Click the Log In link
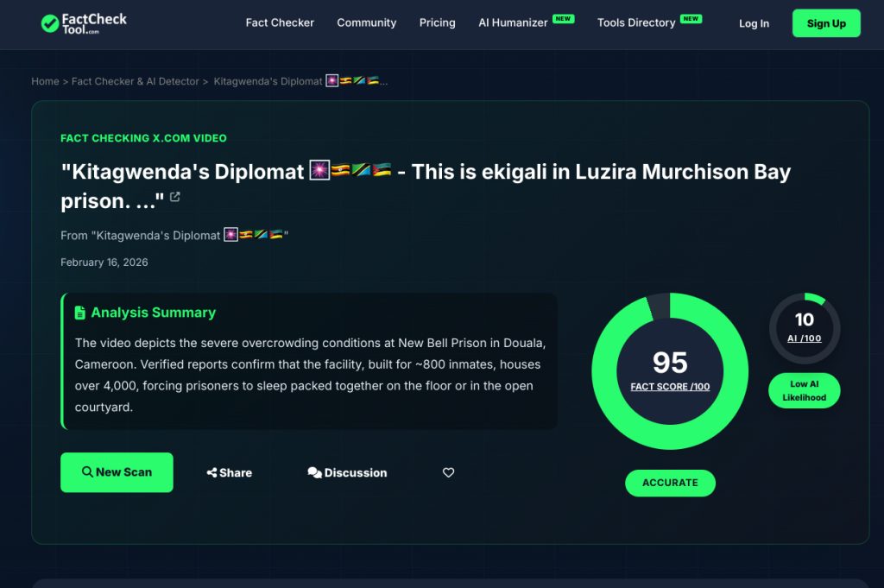Image resolution: width=884 pixels, height=588 pixels. 754,23
